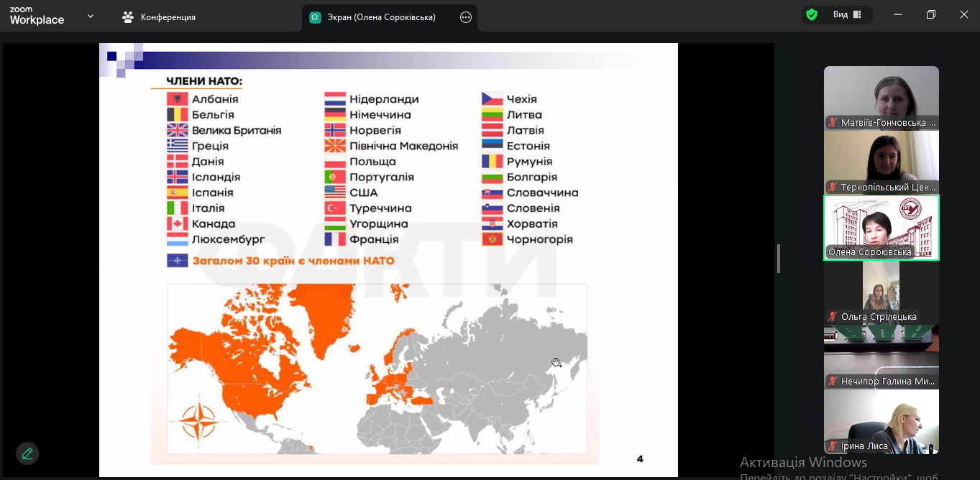Click the muted mic icon on Тернопільський Центр
Viewport: 980px width, 480px height.
833,188
